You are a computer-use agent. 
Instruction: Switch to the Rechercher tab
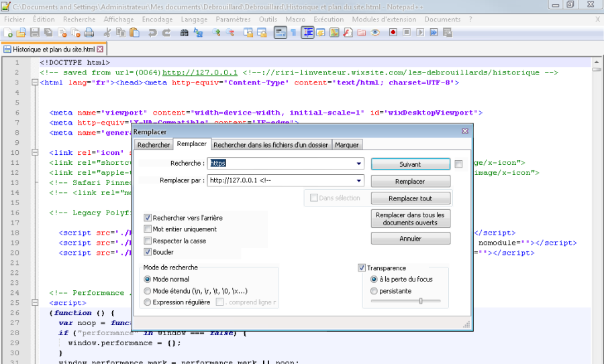click(153, 145)
